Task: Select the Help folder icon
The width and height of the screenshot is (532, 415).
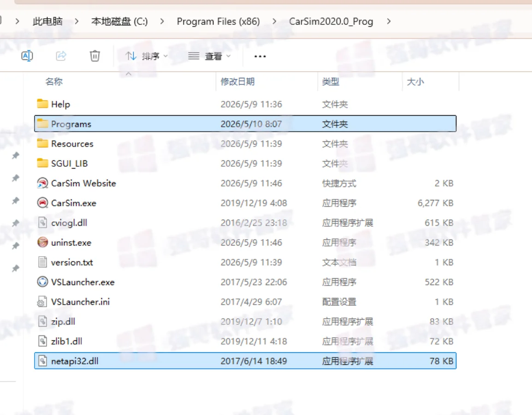Action: 42,104
